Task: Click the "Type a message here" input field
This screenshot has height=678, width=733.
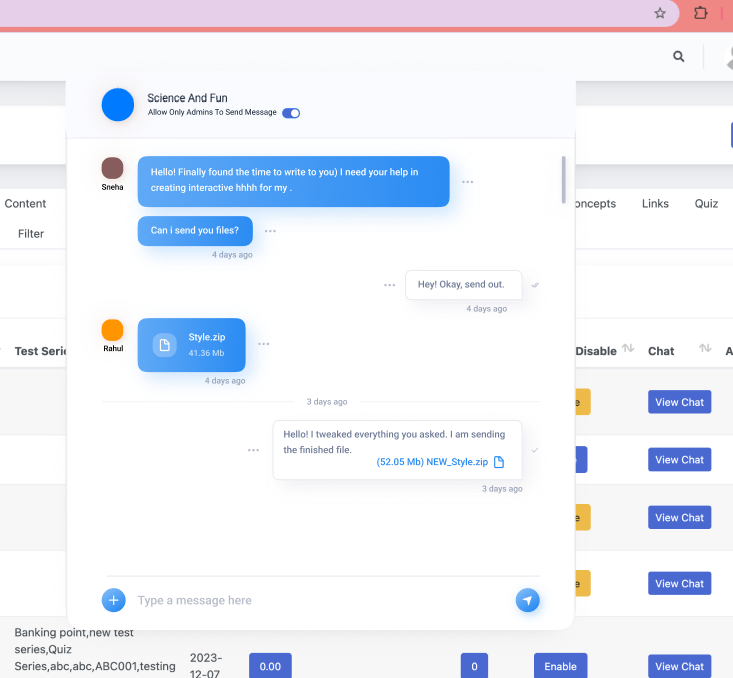Action: (x=320, y=600)
